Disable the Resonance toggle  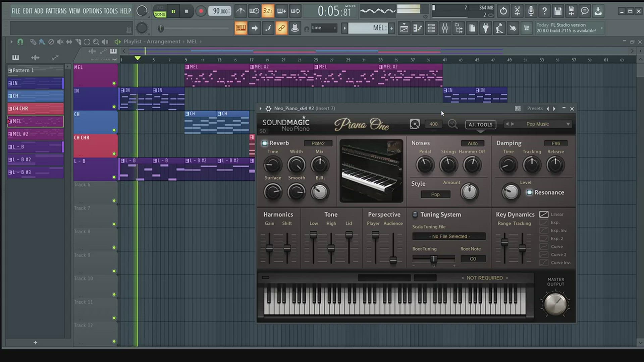pos(529,192)
